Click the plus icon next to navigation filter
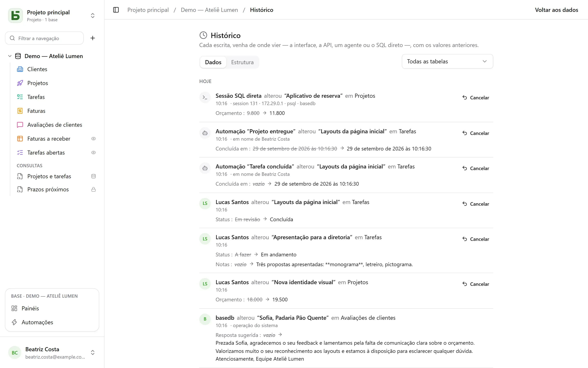 (x=92, y=38)
